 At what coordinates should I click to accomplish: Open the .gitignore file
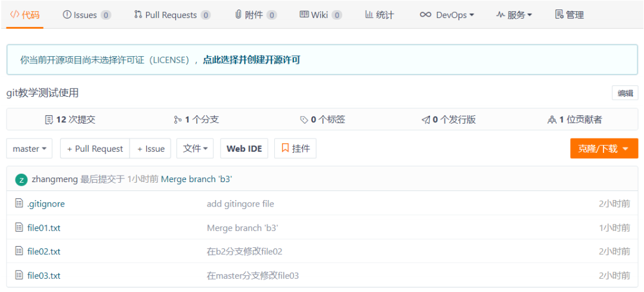(45, 204)
